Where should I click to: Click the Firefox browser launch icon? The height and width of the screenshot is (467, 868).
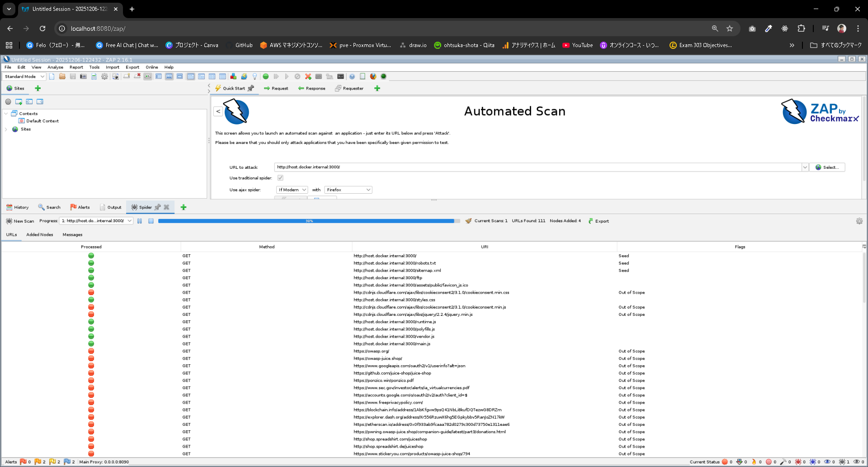point(373,76)
